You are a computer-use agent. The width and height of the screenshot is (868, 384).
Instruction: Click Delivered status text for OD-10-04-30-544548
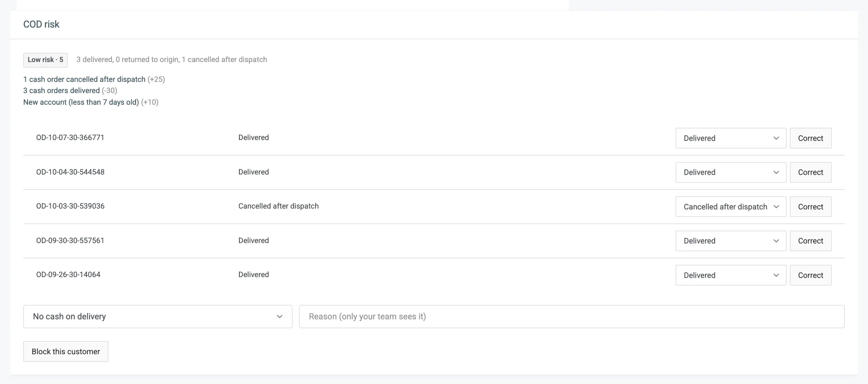254,172
